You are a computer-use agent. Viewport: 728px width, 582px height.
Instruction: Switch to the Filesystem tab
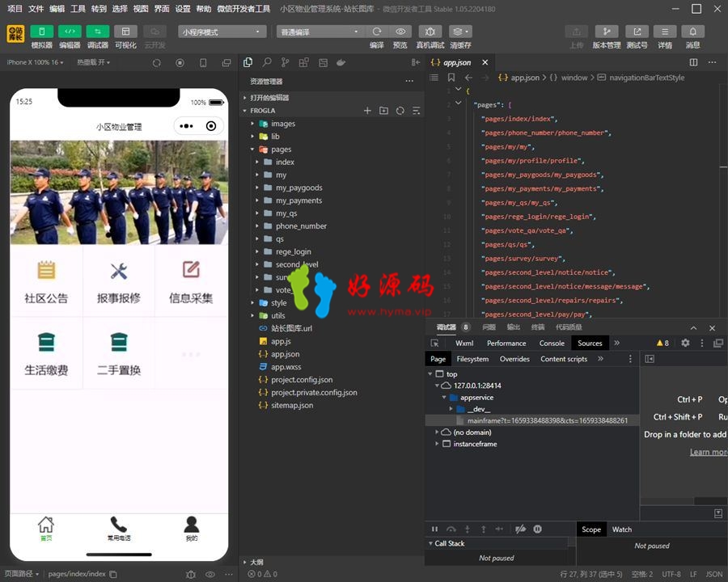tap(472, 359)
